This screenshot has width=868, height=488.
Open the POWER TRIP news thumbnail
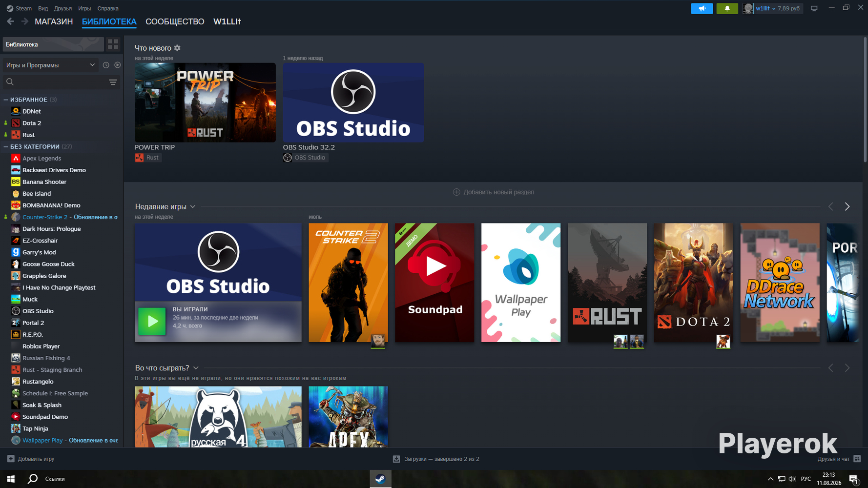coord(205,102)
